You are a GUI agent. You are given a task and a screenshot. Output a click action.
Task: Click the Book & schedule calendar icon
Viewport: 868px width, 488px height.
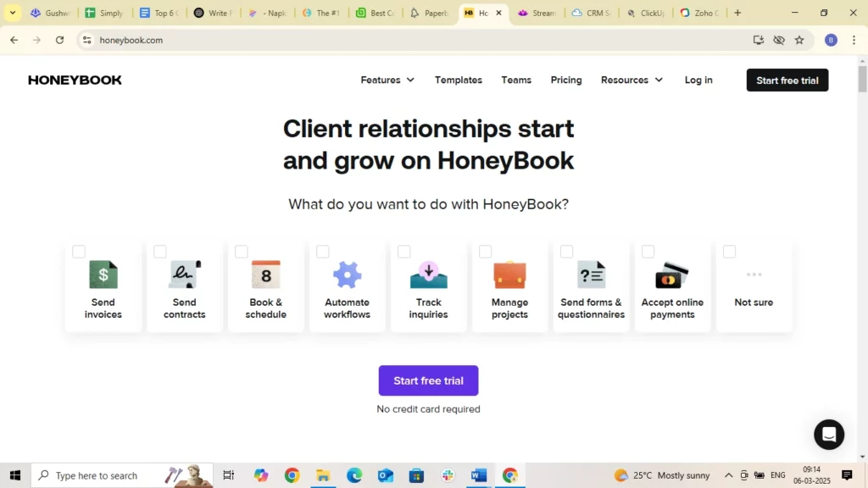pyautogui.click(x=265, y=274)
